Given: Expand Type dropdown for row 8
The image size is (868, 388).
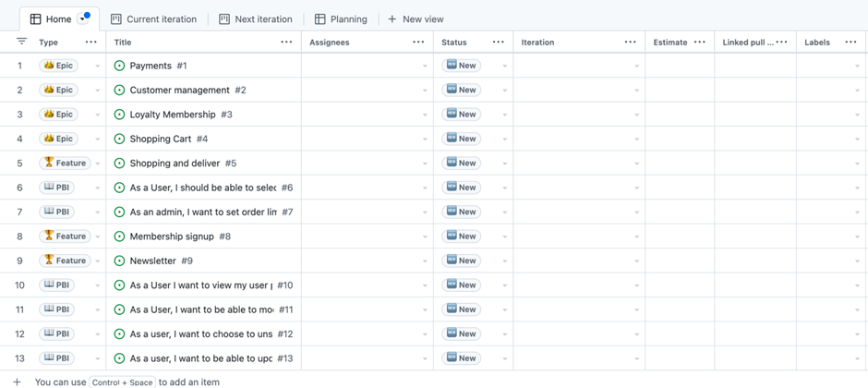Looking at the screenshot, I should [98, 236].
